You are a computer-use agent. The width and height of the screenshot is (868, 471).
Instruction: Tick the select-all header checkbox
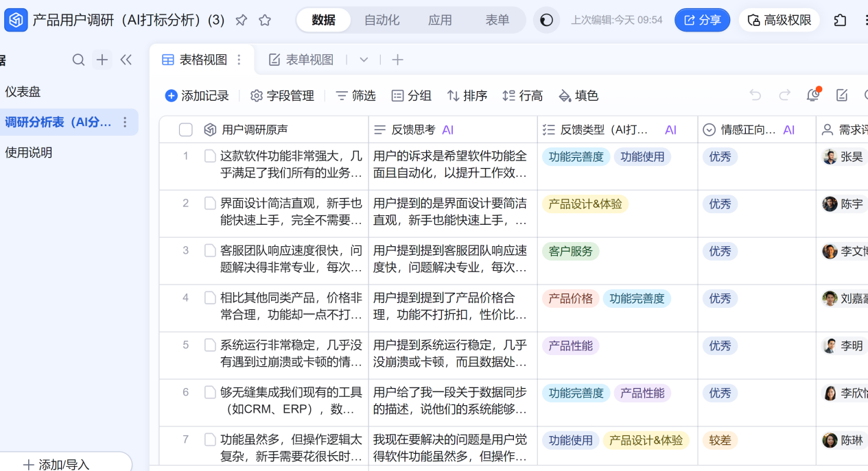[185, 130]
